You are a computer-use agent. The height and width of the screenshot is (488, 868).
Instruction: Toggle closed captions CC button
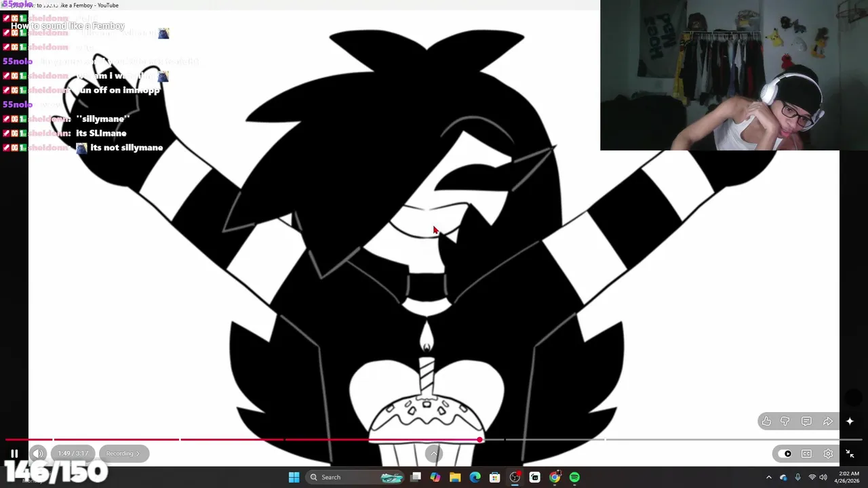click(x=806, y=453)
